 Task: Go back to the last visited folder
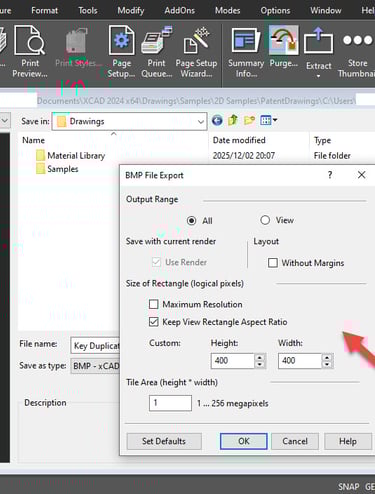pyautogui.click(x=217, y=120)
